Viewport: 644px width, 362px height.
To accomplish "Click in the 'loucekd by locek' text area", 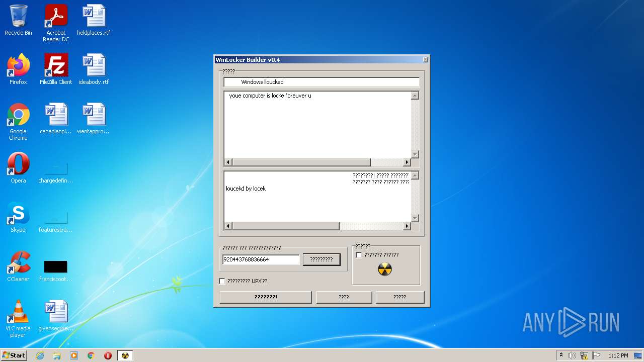I will coord(317,197).
